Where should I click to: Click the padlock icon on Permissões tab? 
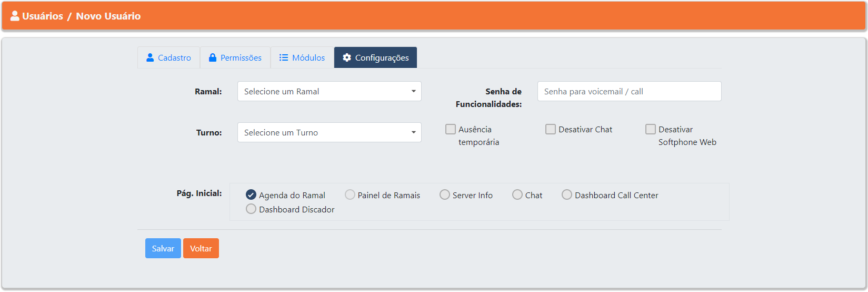click(x=213, y=57)
